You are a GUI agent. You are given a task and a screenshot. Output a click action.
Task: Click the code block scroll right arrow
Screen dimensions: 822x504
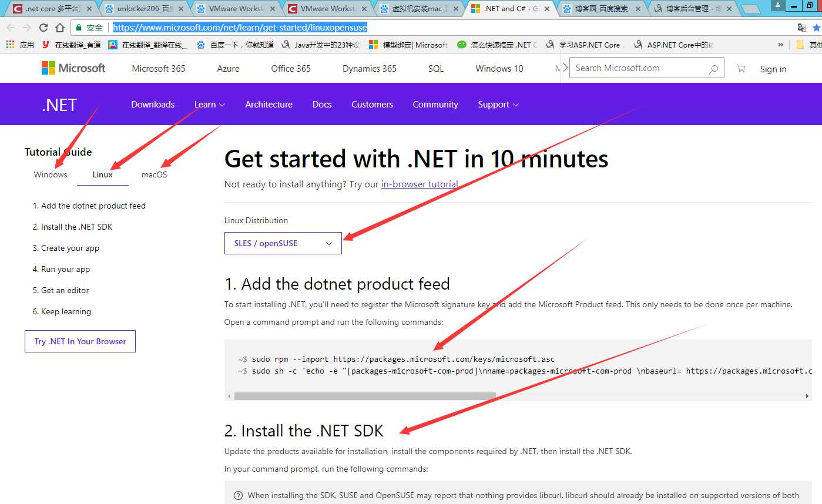click(807, 396)
